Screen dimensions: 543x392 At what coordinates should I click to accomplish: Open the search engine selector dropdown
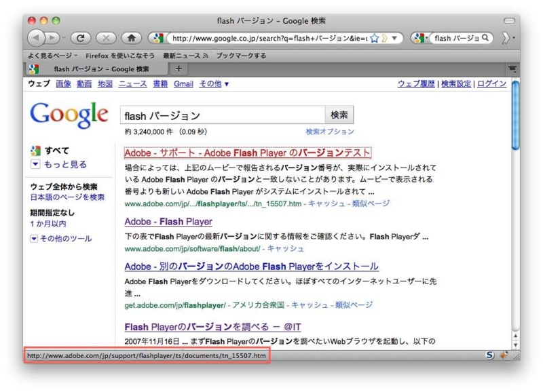pyautogui.click(x=420, y=38)
